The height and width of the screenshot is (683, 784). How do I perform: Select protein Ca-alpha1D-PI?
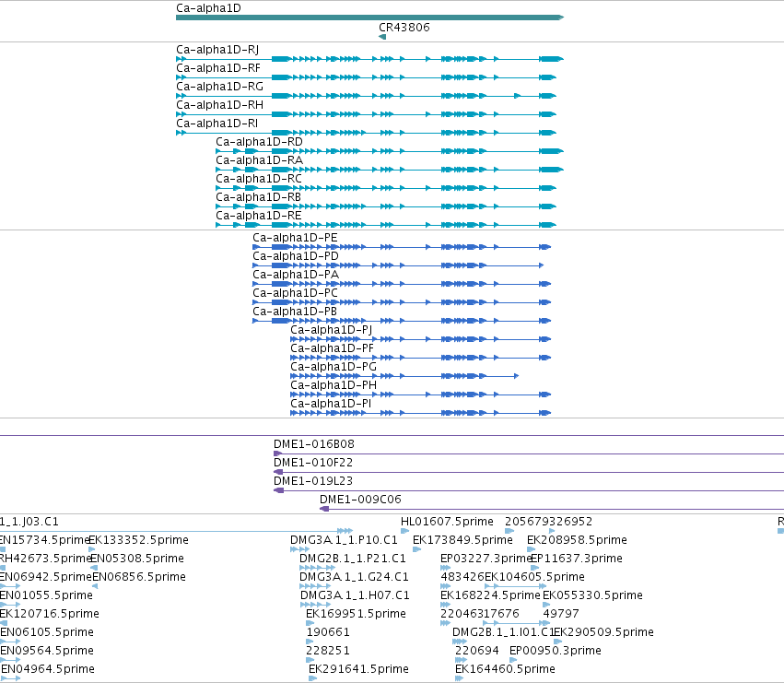[x=331, y=404]
